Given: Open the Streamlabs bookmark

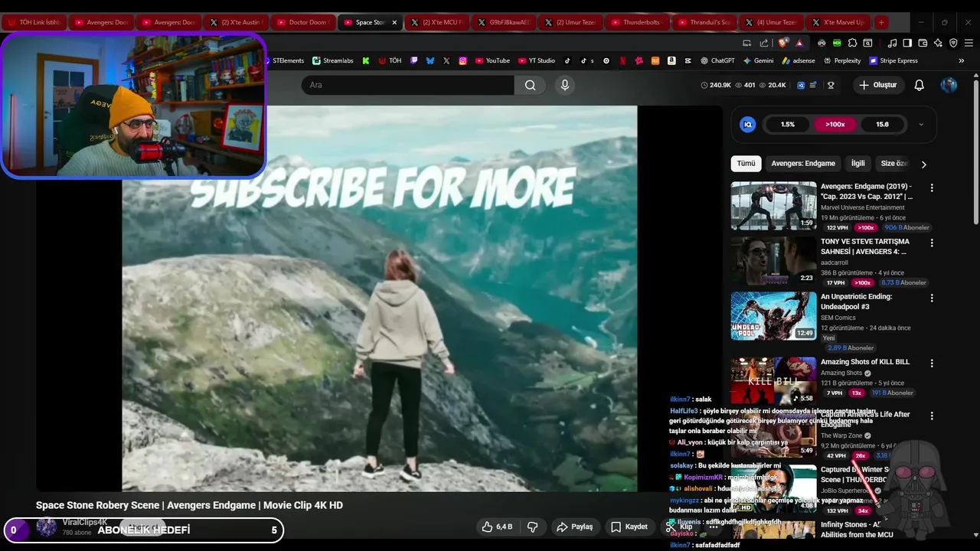Looking at the screenshot, I should coord(332,60).
